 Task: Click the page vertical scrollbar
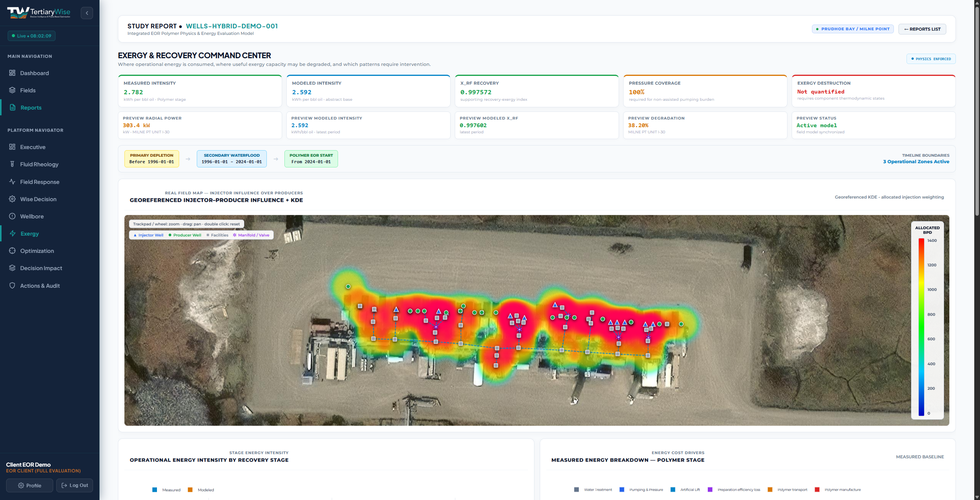tap(977, 111)
